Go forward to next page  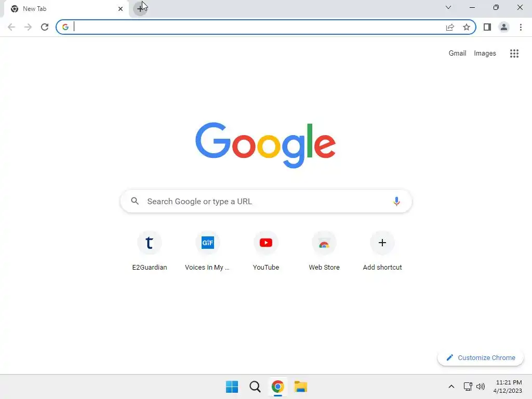pyautogui.click(x=28, y=27)
